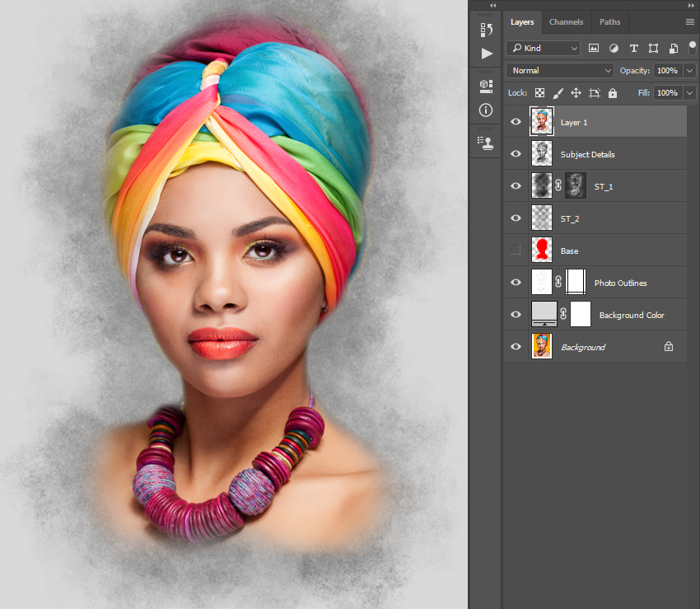The height and width of the screenshot is (609, 700).
Task: Enable Lock position for the layer
Action: (576, 93)
